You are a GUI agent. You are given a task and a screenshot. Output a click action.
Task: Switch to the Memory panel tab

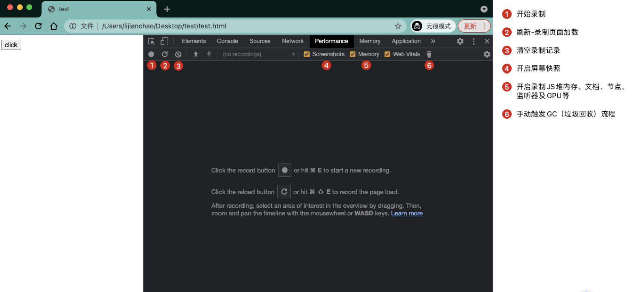[x=370, y=41]
